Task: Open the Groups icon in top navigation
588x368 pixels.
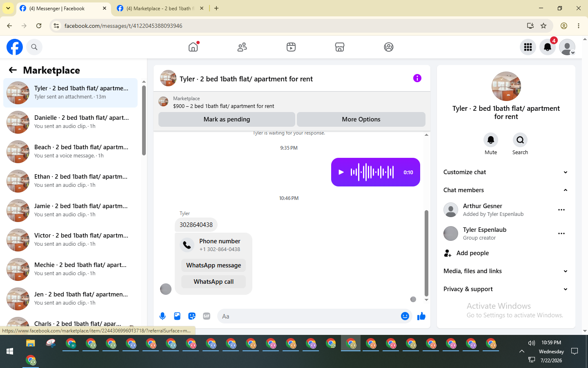Action: pos(389,47)
